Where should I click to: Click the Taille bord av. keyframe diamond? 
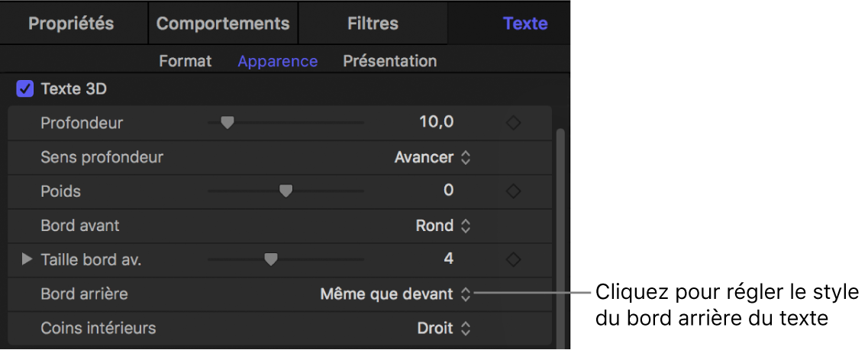coord(514,260)
